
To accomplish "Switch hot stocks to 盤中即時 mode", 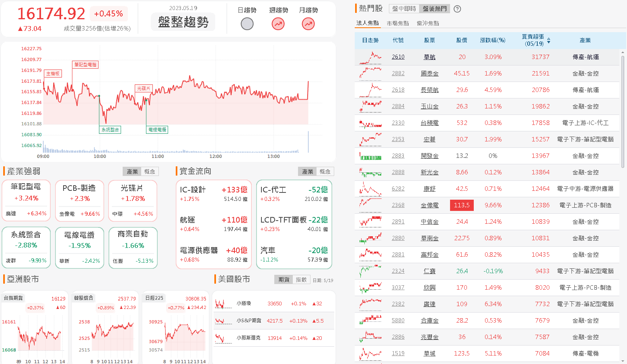I will [x=404, y=9].
